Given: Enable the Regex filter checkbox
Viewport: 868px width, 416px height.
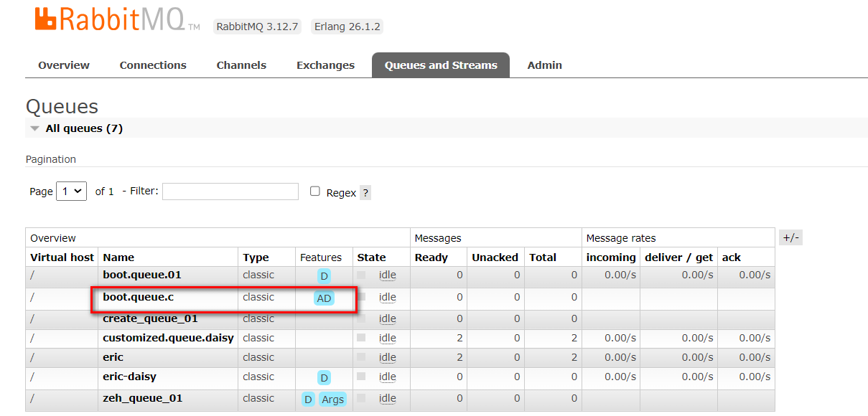Looking at the screenshot, I should [x=314, y=192].
